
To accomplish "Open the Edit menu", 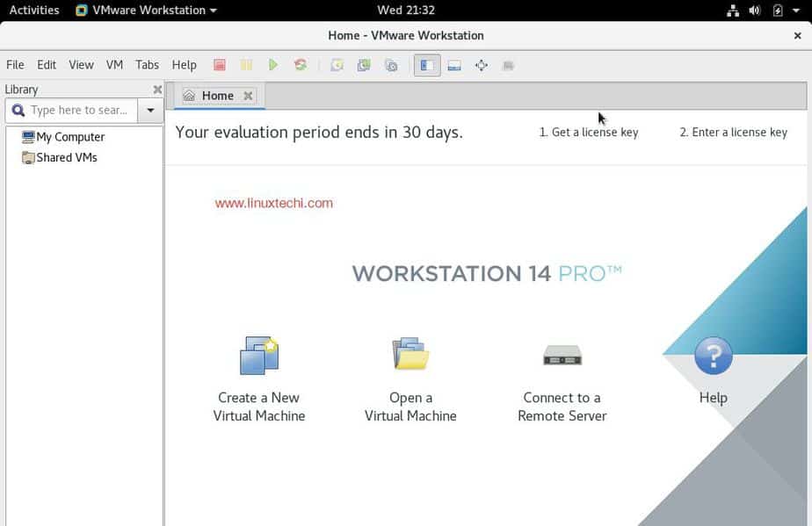I will (47, 65).
